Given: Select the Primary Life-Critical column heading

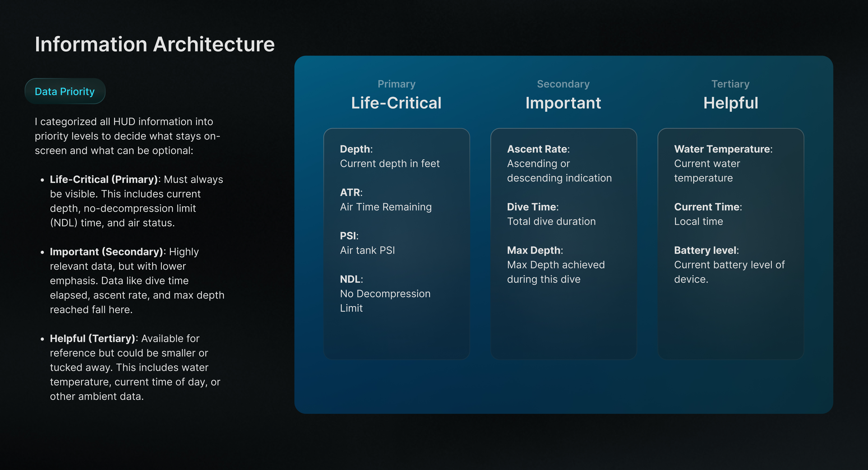Looking at the screenshot, I should click(396, 103).
